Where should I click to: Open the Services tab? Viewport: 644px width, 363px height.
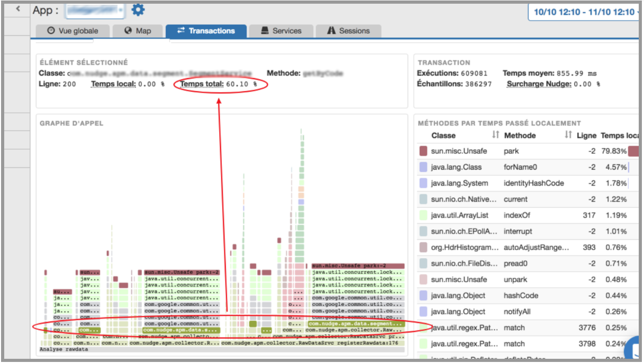[x=281, y=31]
